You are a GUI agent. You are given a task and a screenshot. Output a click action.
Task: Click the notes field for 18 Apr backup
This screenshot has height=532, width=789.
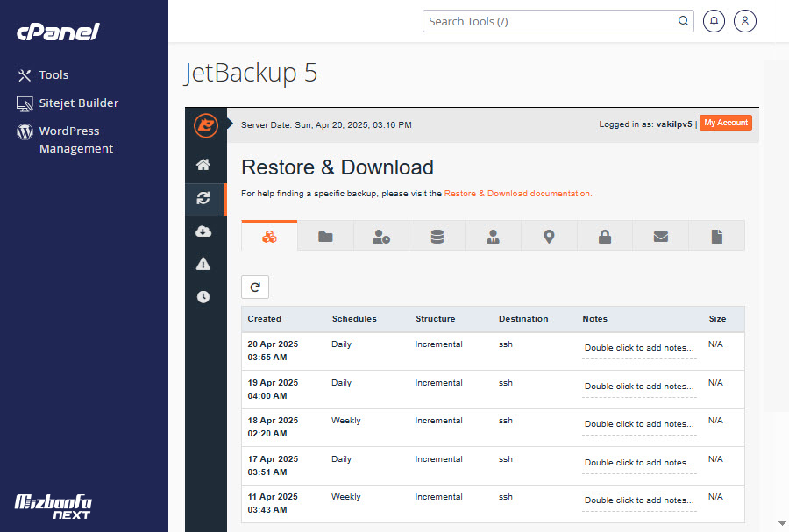click(639, 424)
